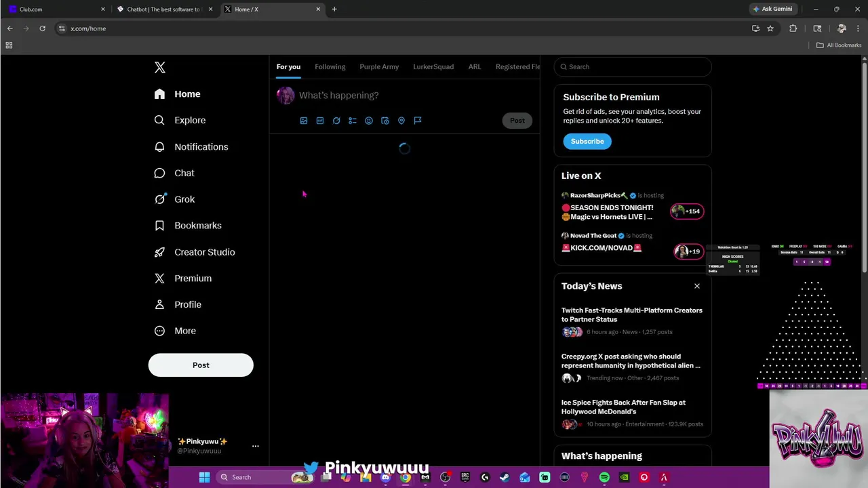Switch to the For you tab
This screenshot has width=868, height=488.
[288, 66]
